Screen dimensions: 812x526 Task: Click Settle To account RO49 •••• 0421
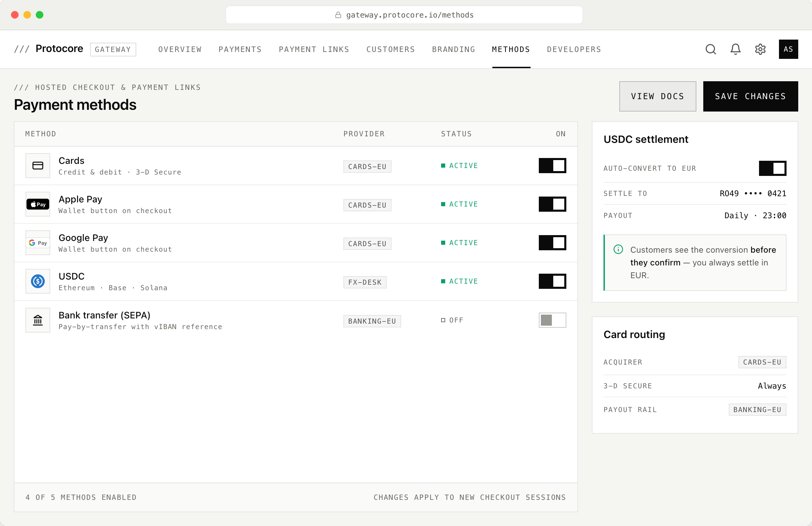753,193
